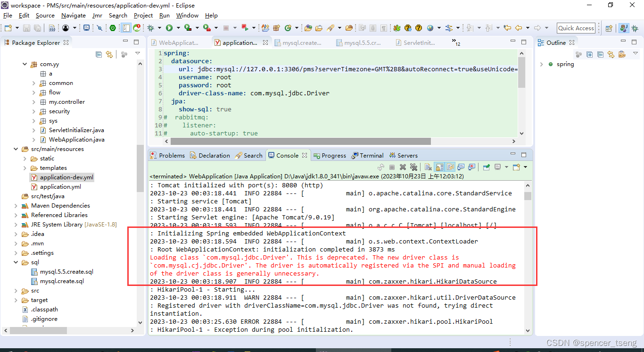The image size is (644, 352).
Task: Click the Quick Access button
Action: coord(576,28)
